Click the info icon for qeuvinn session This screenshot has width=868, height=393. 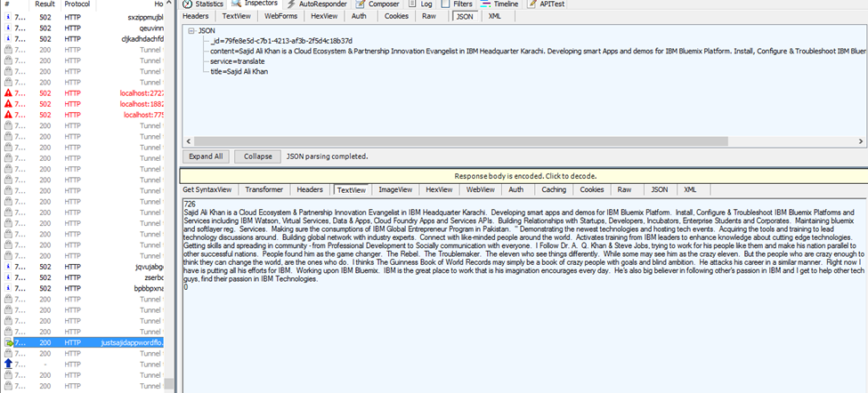8,28
